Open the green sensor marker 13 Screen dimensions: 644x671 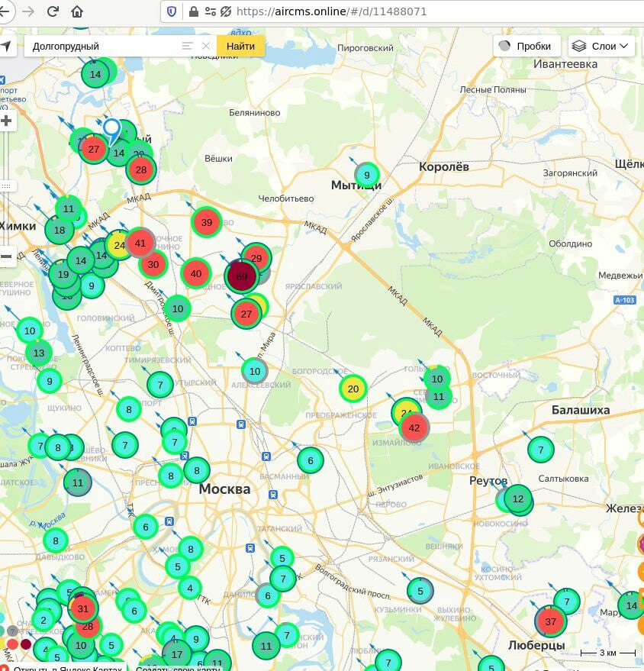click(x=39, y=353)
